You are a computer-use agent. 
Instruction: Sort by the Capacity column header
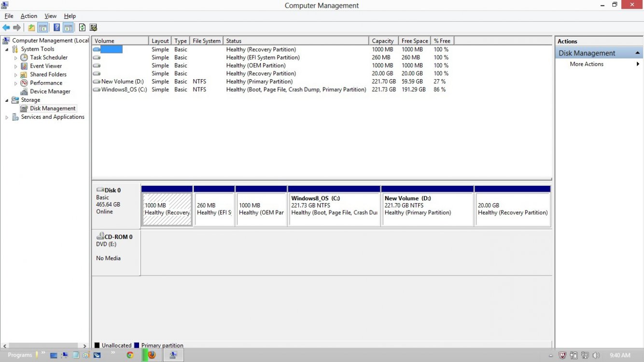383,41
